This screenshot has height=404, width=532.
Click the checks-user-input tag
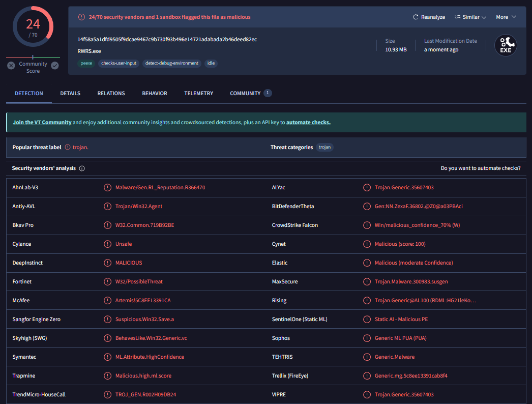[x=119, y=63]
